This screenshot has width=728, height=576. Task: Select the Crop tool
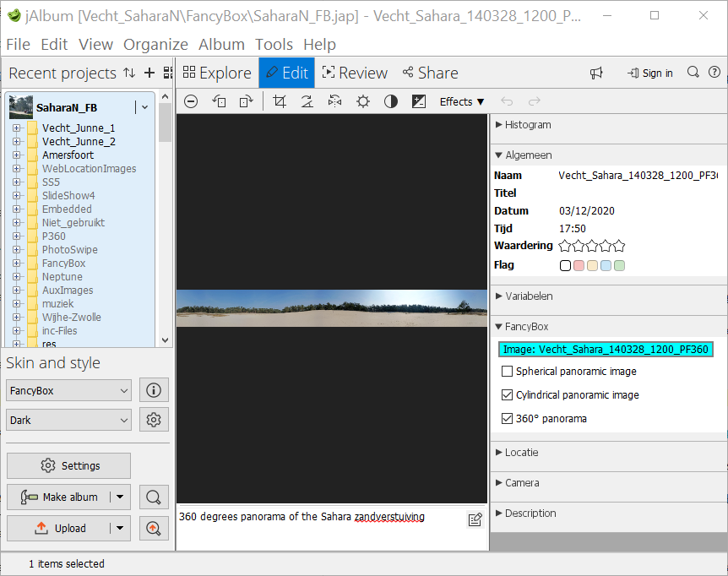pos(280,101)
